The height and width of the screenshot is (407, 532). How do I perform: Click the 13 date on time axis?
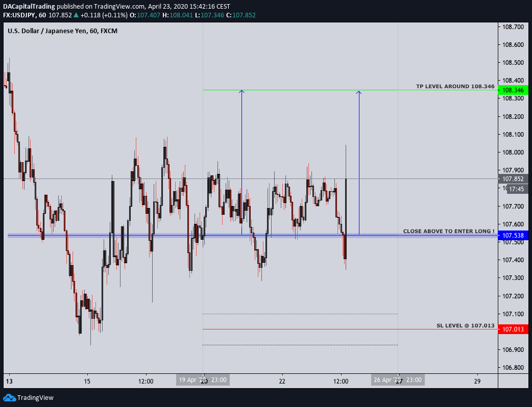9,381
